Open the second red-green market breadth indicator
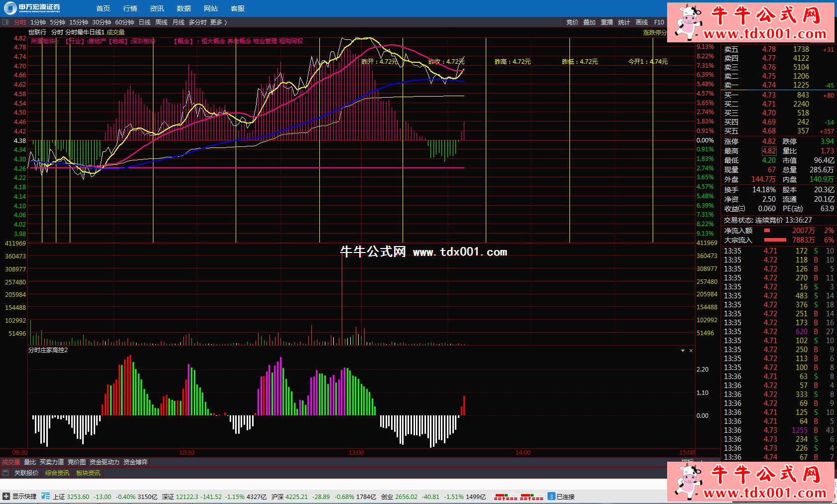The width and height of the screenshot is (837, 504). (x=532, y=497)
